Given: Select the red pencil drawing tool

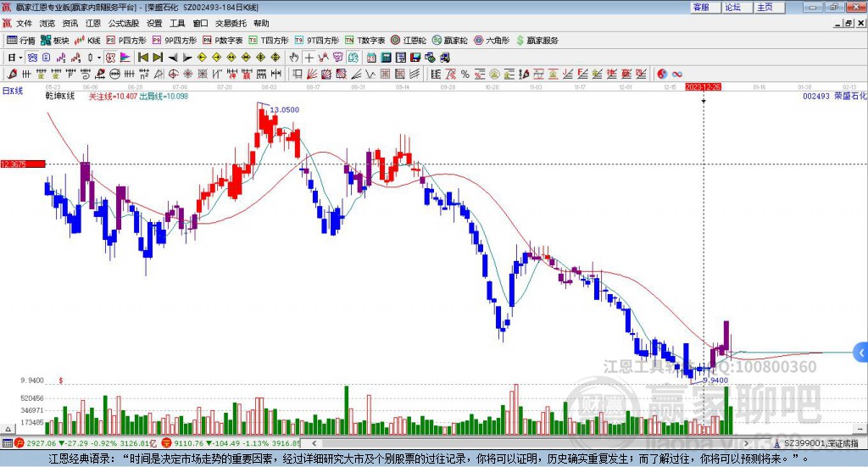Looking at the screenshot, I should pos(12,74).
